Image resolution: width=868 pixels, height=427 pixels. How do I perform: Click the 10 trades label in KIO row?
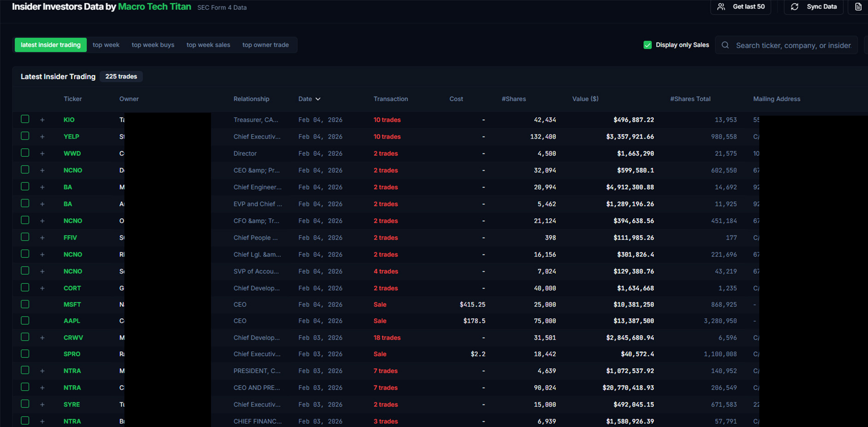tap(387, 120)
